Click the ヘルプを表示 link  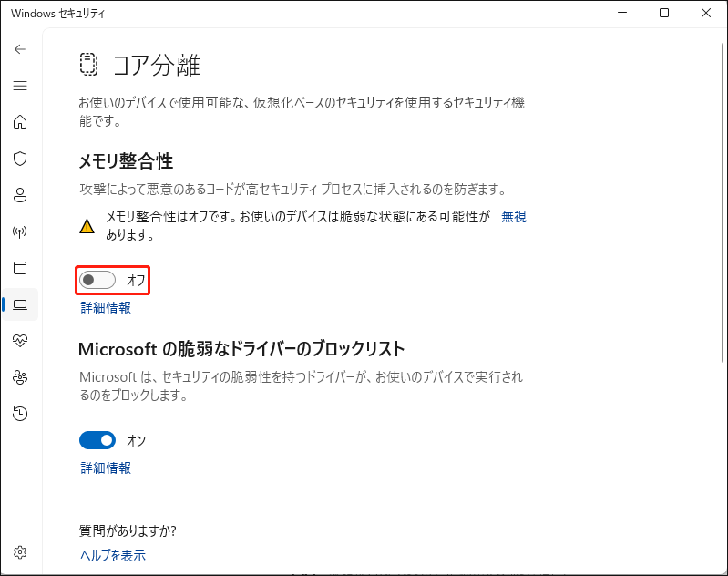[113, 556]
